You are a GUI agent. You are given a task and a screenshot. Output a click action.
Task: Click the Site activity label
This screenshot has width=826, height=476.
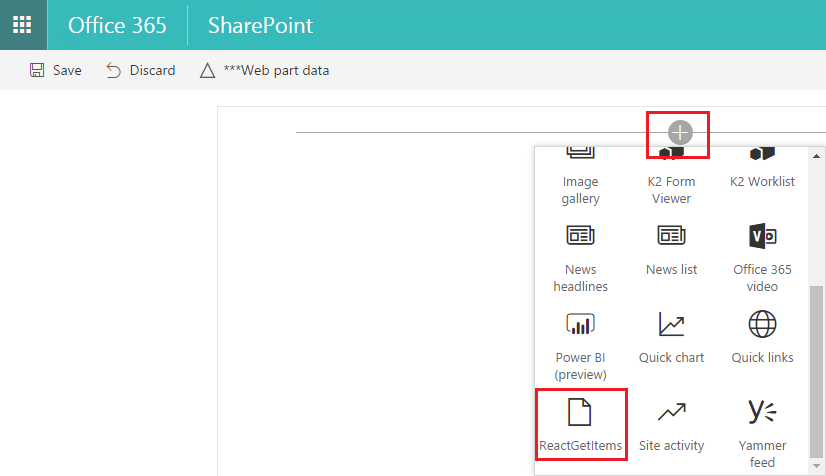tap(671, 445)
